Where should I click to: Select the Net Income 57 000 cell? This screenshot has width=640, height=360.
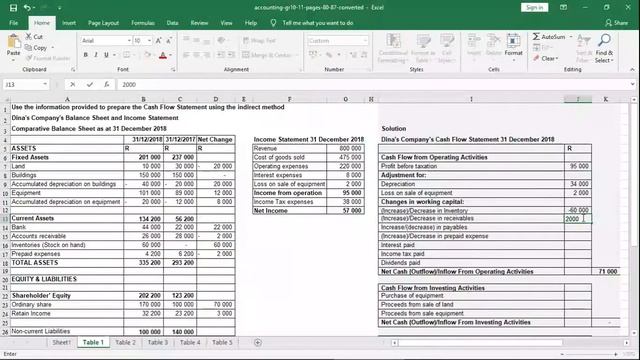click(x=345, y=211)
